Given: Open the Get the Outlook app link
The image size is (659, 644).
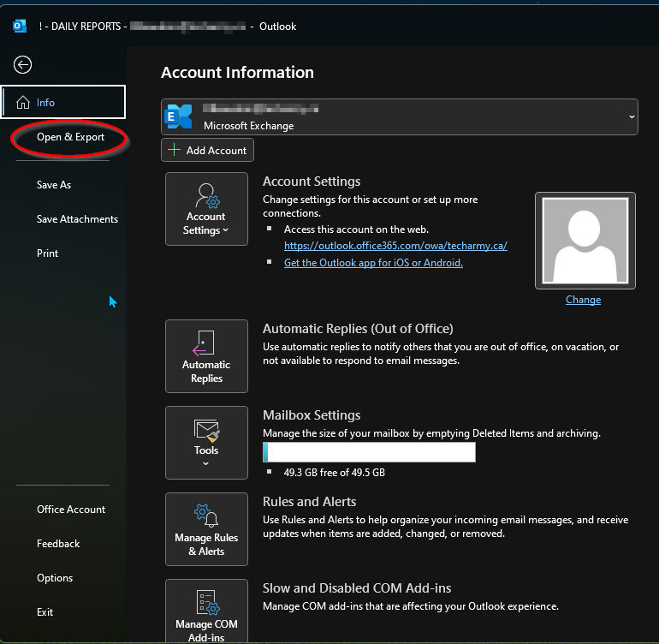Looking at the screenshot, I should click(373, 263).
